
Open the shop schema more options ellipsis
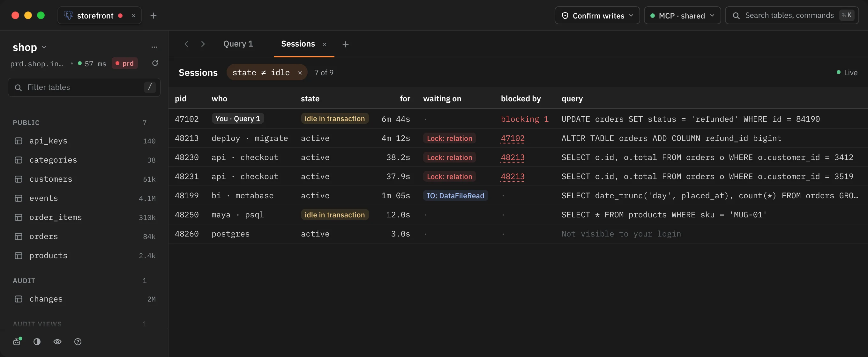point(154,47)
